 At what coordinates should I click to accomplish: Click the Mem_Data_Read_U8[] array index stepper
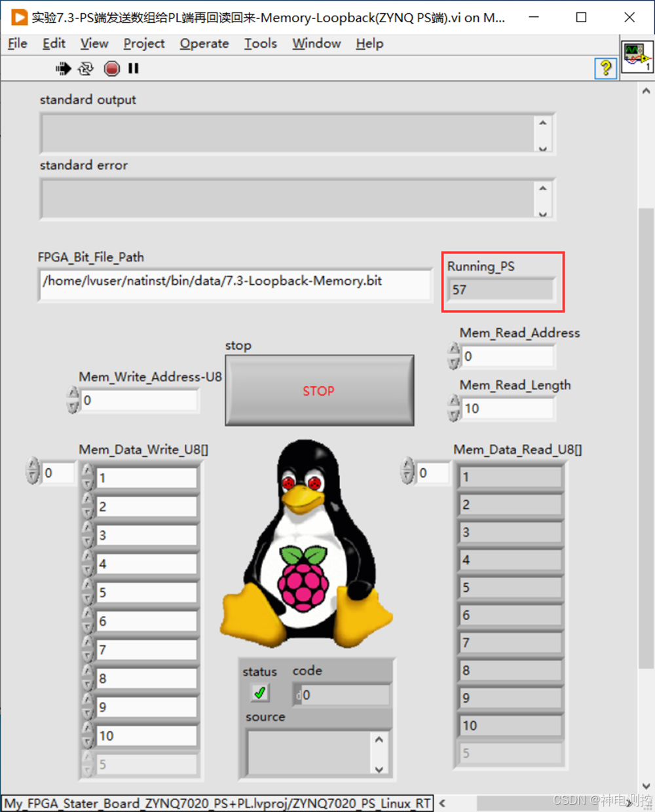[407, 471]
